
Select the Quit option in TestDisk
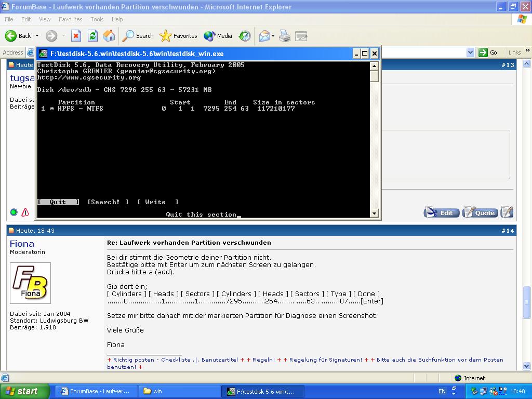(58, 202)
